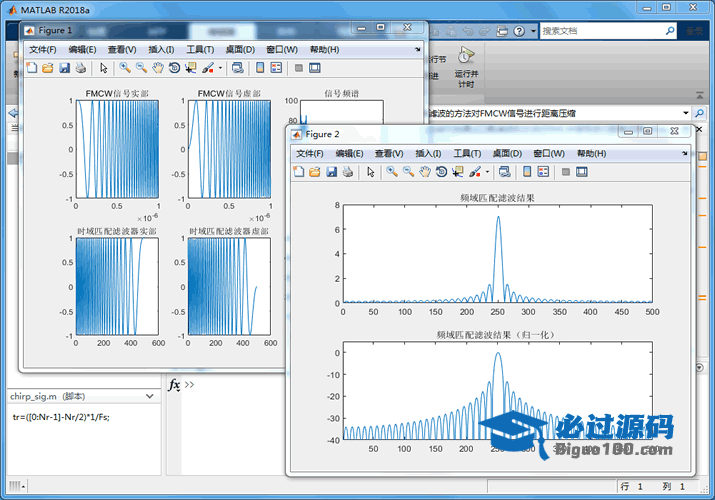Select Rotate 3D tool in Figure 2

tap(441, 172)
